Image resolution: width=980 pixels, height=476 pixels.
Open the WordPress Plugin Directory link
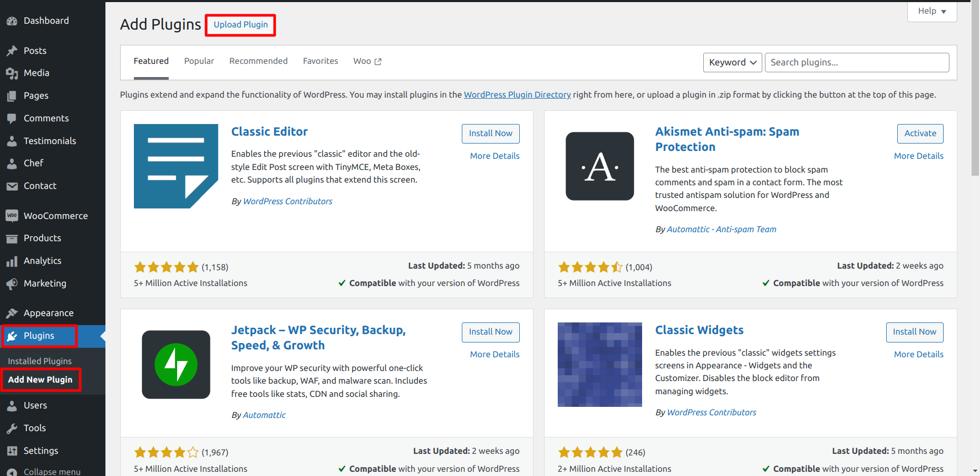coord(517,95)
